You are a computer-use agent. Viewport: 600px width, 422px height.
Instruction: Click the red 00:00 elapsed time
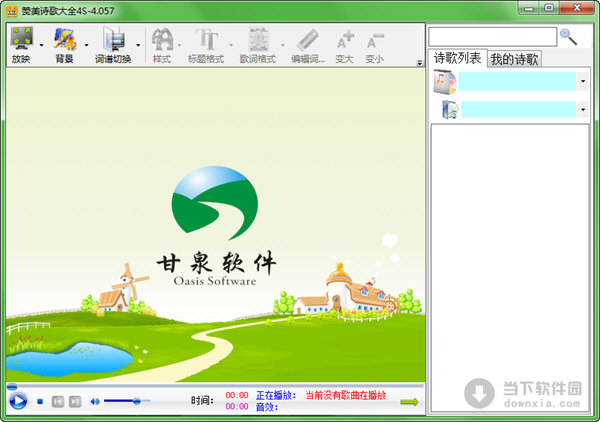point(237,395)
